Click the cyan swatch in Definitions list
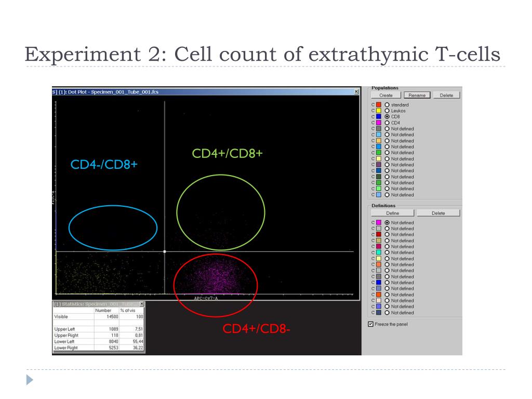 379,252
